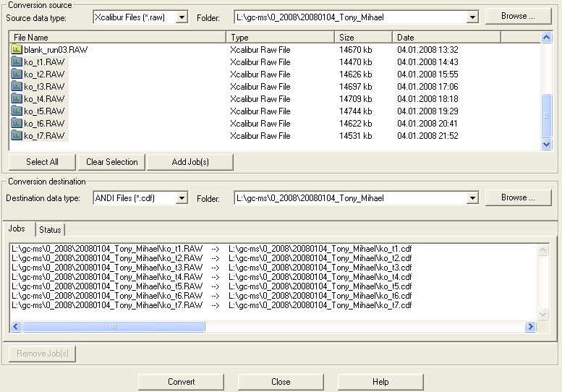The width and height of the screenshot is (562, 392).
Task: Browse for the conversion destination folder
Action: 518,197
